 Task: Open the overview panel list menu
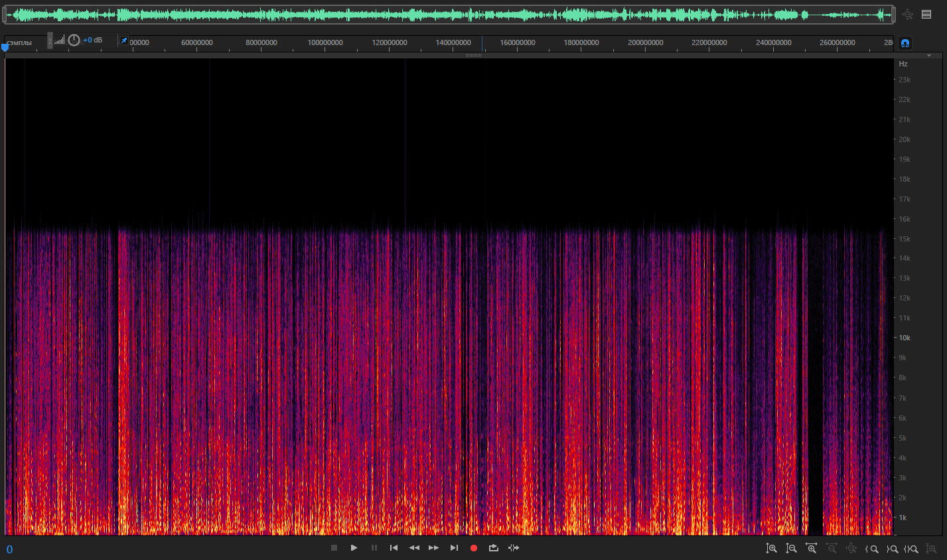pos(926,14)
